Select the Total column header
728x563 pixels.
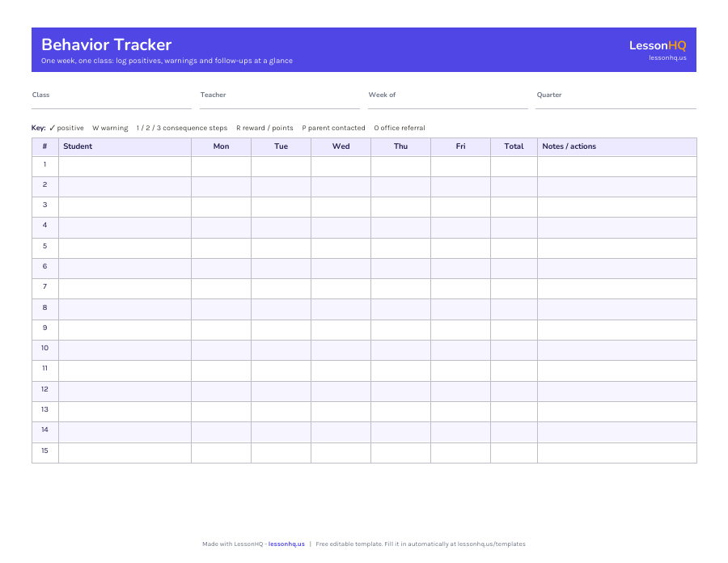514,146
